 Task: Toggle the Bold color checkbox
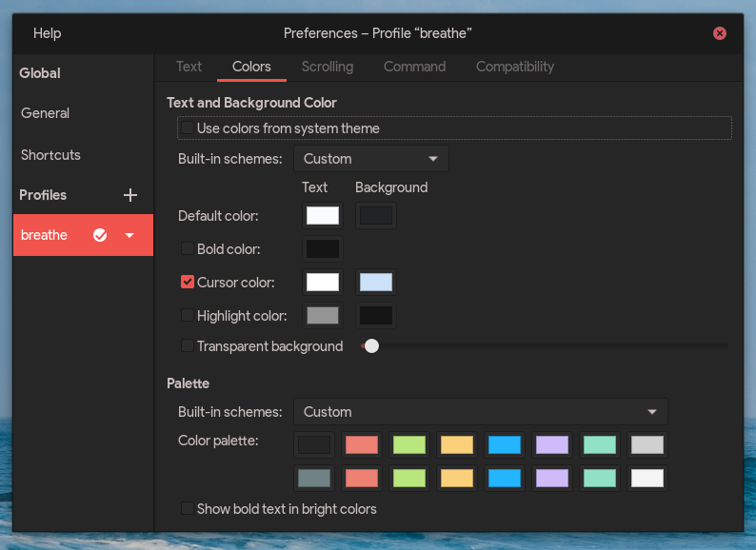188,249
